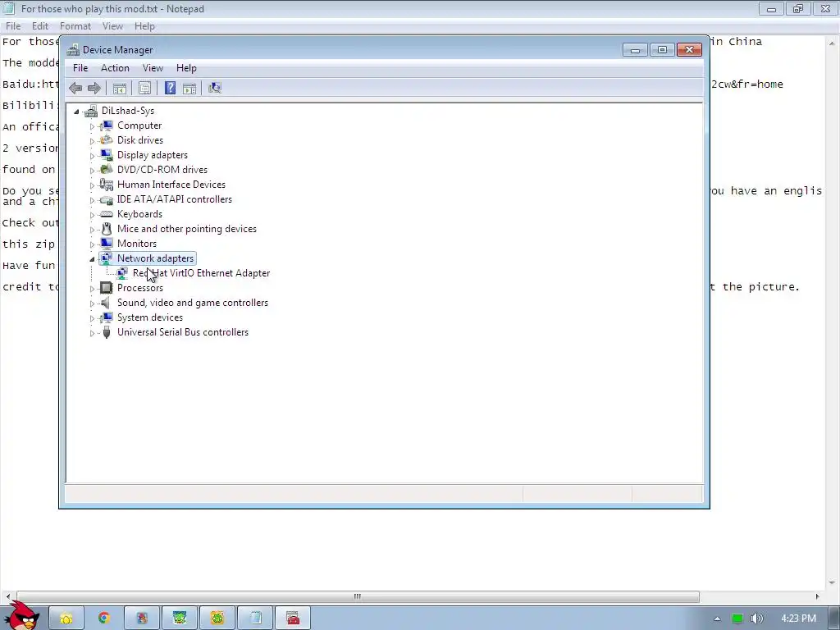The height and width of the screenshot is (630, 840).
Task: Open the Notepad File menu
Action: 13,25
